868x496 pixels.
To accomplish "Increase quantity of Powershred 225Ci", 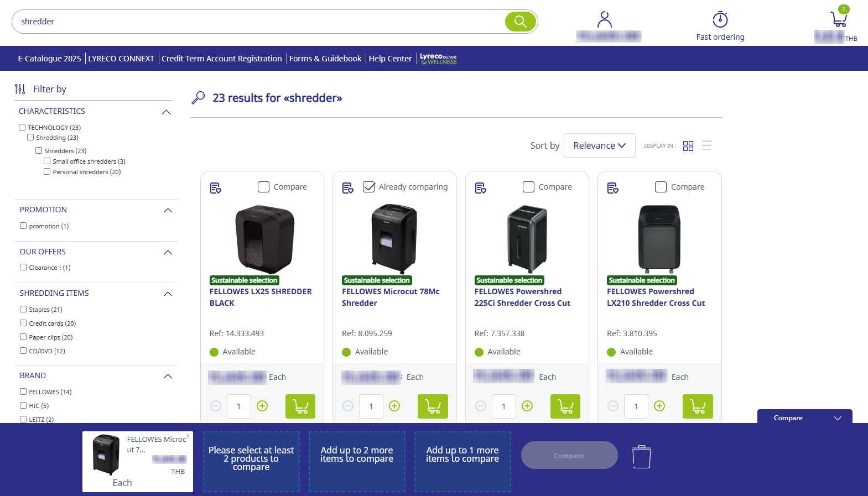I will pyautogui.click(x=527, y=406).
